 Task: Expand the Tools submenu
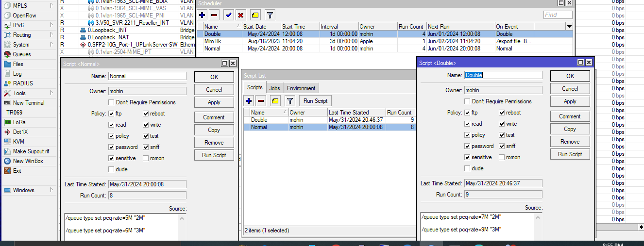coord(51,93)
